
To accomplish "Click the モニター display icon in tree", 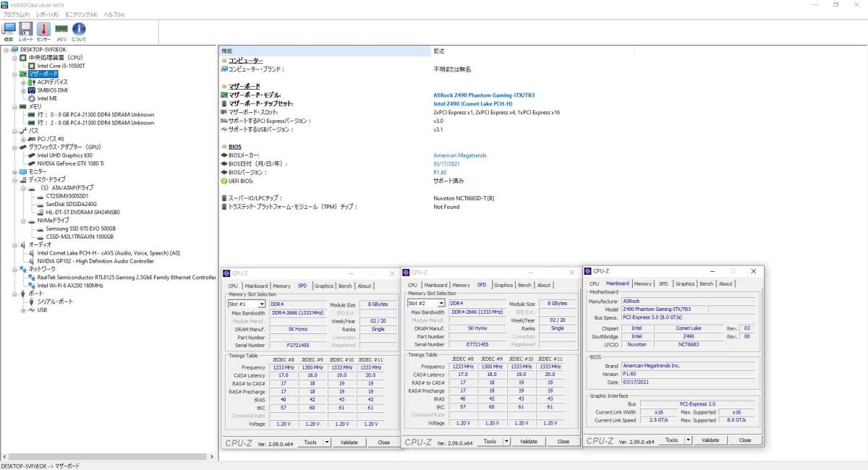I will click(x=23, y=171).
